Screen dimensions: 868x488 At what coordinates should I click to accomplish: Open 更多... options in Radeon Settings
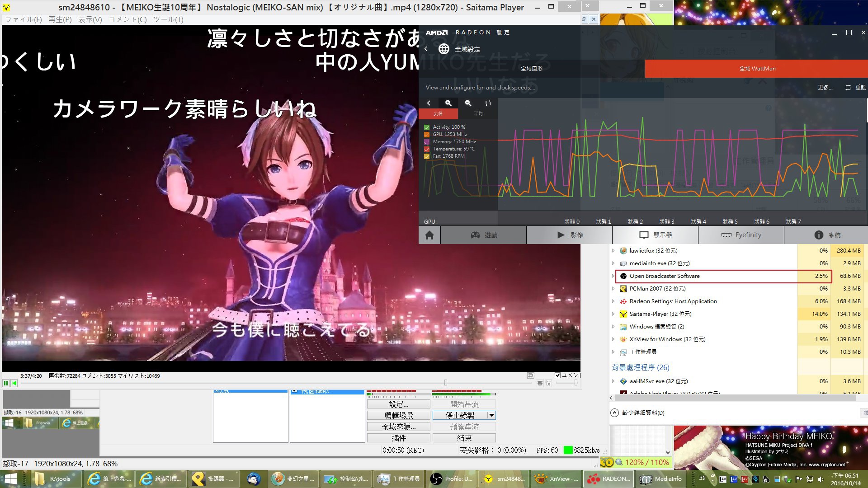[825, 87]
